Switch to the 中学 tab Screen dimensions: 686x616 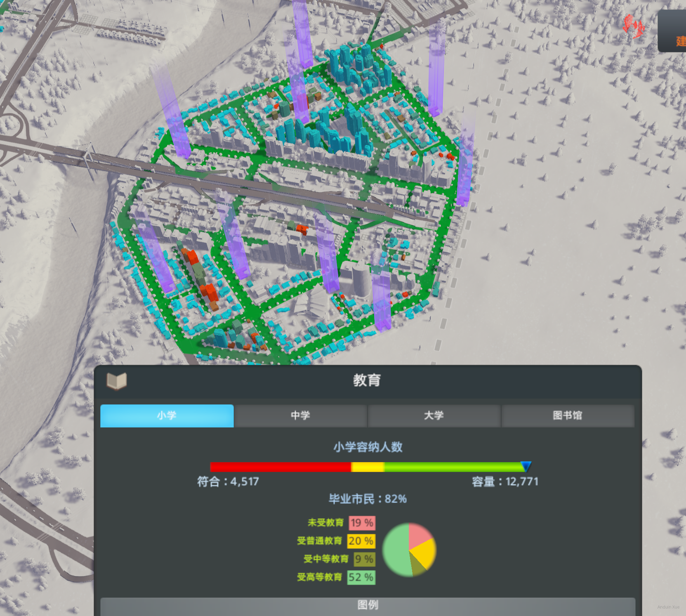tap(300, 415)
